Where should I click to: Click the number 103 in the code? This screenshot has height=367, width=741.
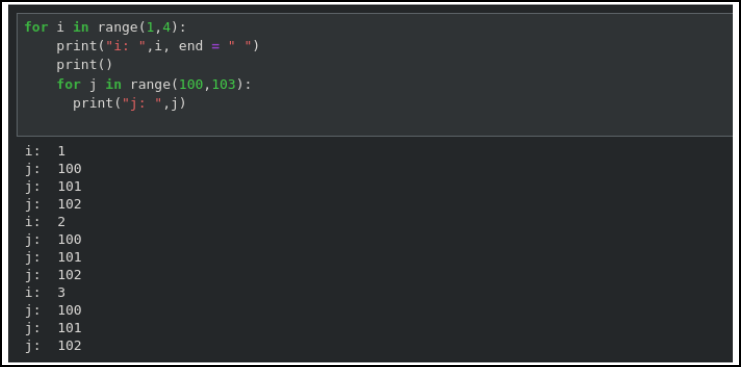tap(224, 85)
